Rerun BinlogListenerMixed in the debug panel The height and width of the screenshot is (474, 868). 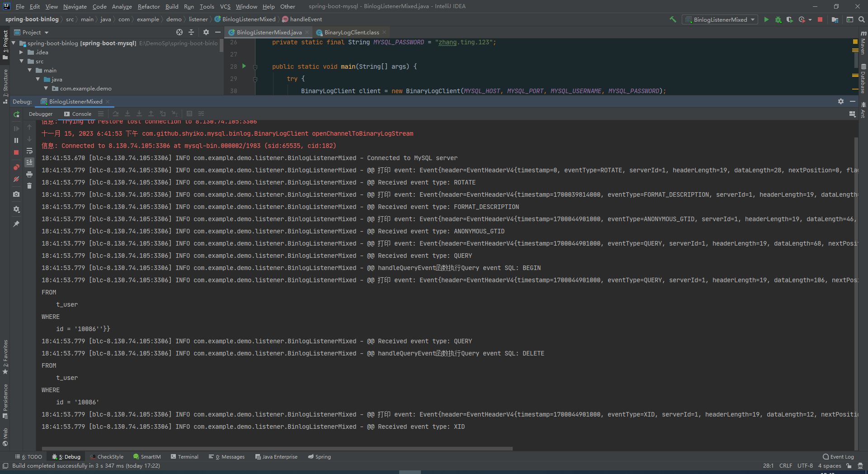click(16, 114)
